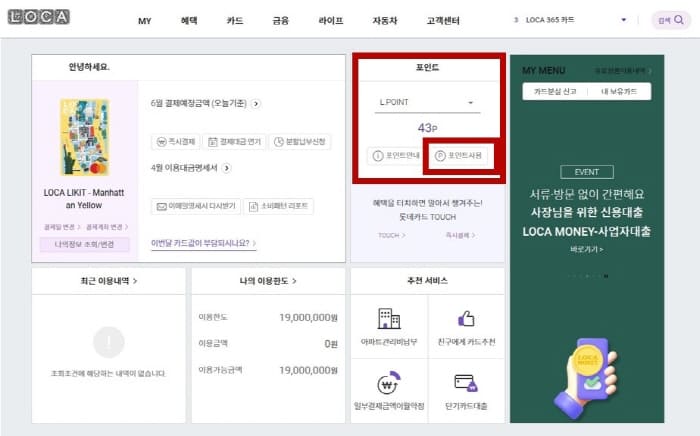Open the 카드 menu

tap(235, 21)
